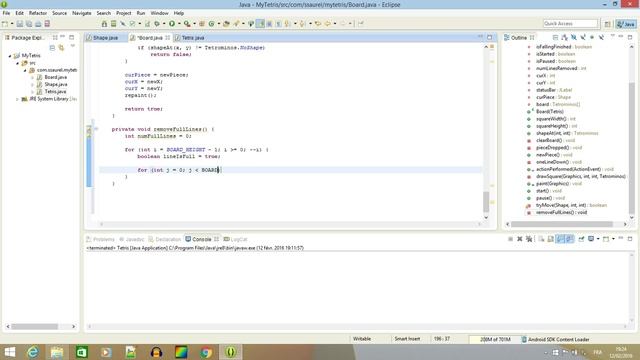The width and height of the screenshot is (640, 360).
Task: Open the Android SDK Manager toolbar icon
Action: (x=104, y=24)
